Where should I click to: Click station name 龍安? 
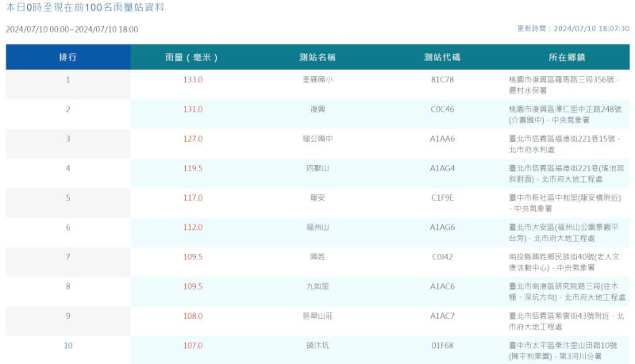click(317, 197)
